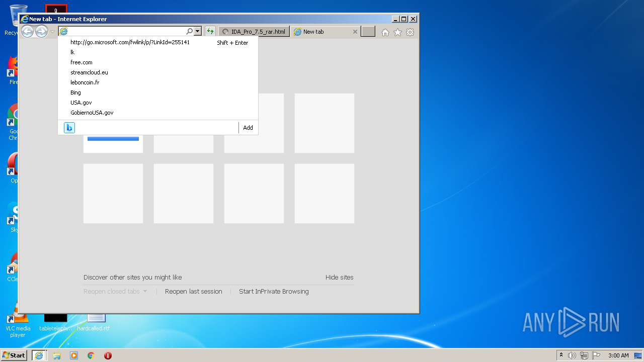Click Internet Explorer taskbar icon
The width and height of the screenshot is (644, 362).
click(x=39, y=355)
